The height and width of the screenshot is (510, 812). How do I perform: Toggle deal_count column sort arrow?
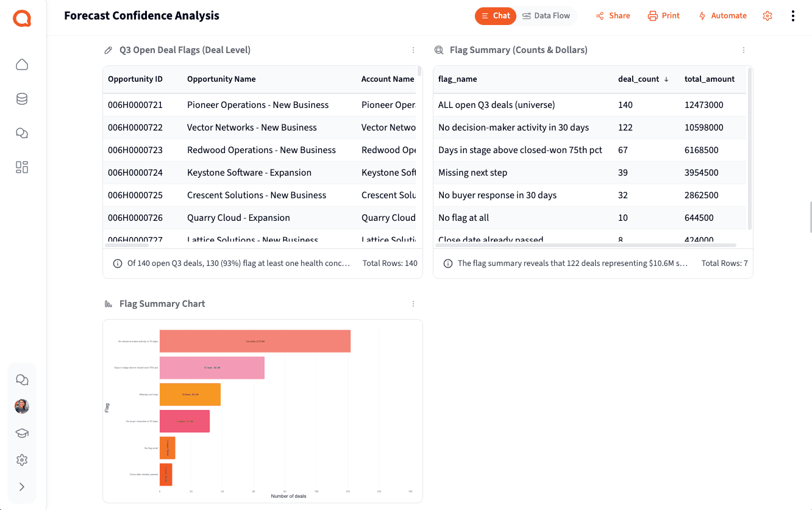point(666,79)
